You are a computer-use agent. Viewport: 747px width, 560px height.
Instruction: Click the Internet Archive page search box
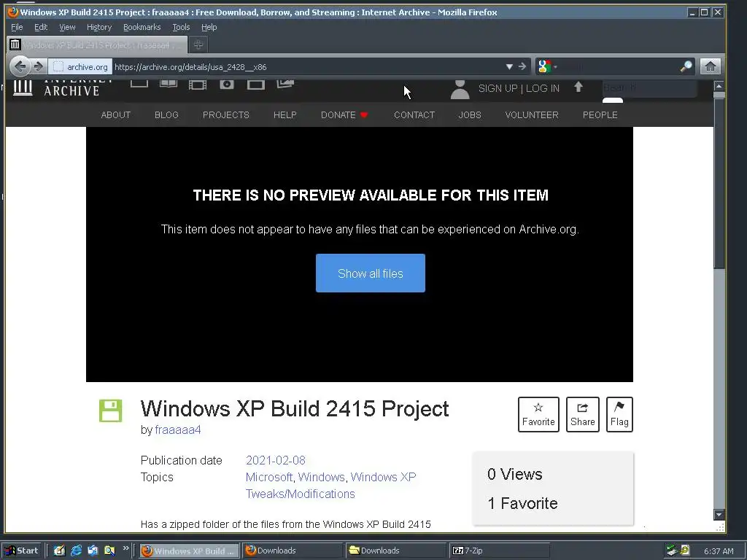pyautogui.click(x=649, y=88)
